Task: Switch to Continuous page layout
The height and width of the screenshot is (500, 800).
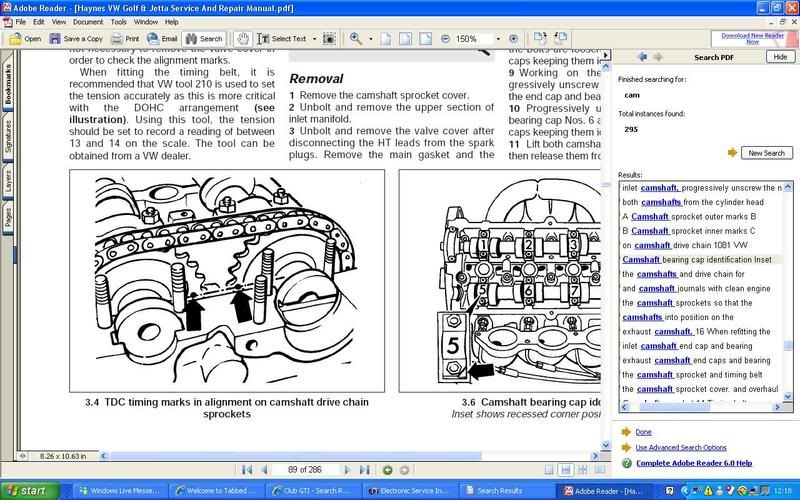Action: point(565,470)
